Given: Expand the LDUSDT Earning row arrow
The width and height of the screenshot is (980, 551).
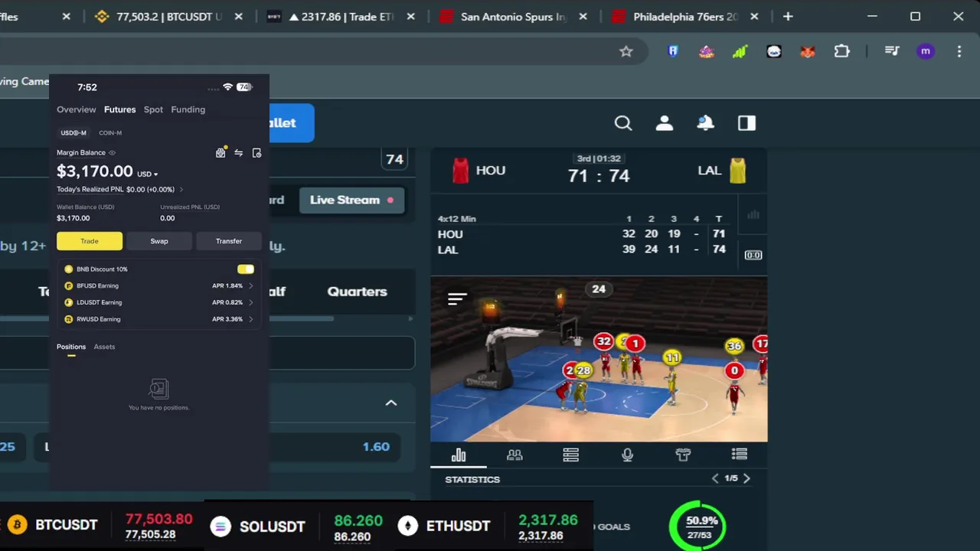Looking at the screenshot, I should click(250, 302).
